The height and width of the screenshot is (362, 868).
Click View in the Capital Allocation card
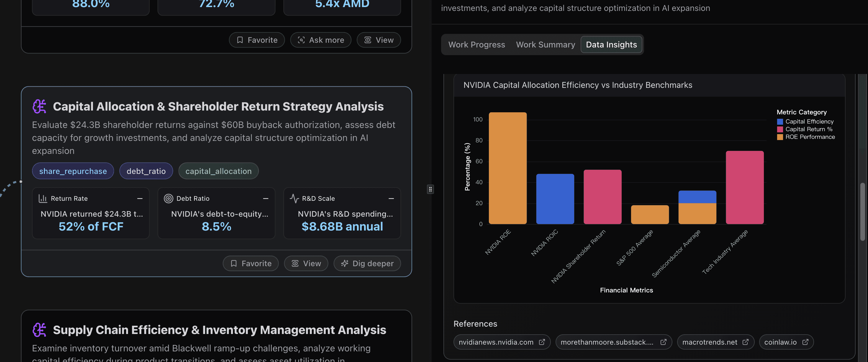pos(306,263)
